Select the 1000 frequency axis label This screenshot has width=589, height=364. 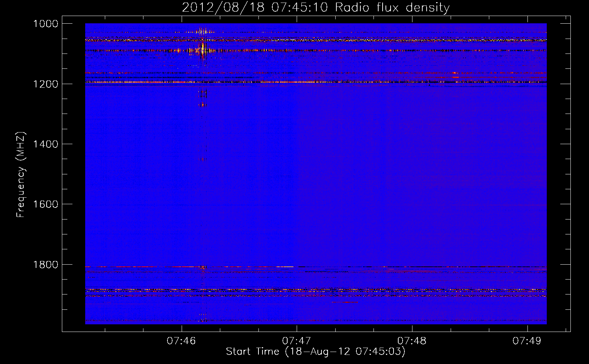coord(46,24)
